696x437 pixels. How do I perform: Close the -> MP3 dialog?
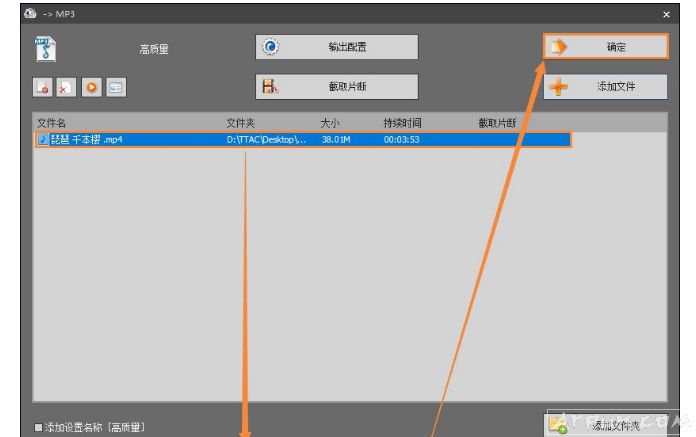click(x=666, y=15)
